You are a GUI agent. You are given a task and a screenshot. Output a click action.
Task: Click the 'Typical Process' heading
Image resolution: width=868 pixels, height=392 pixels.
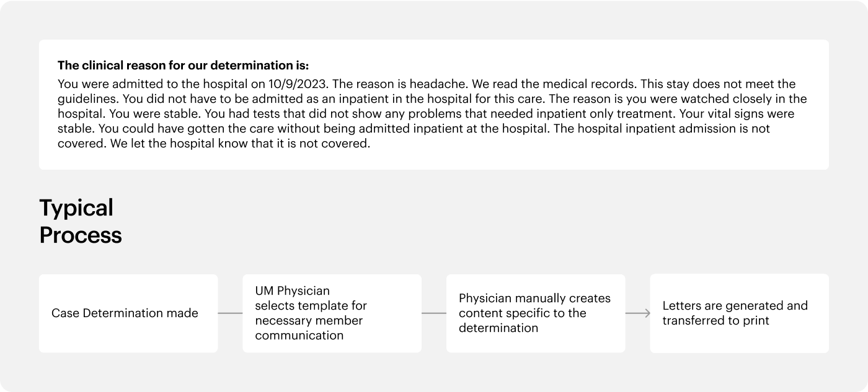(81, 221)
